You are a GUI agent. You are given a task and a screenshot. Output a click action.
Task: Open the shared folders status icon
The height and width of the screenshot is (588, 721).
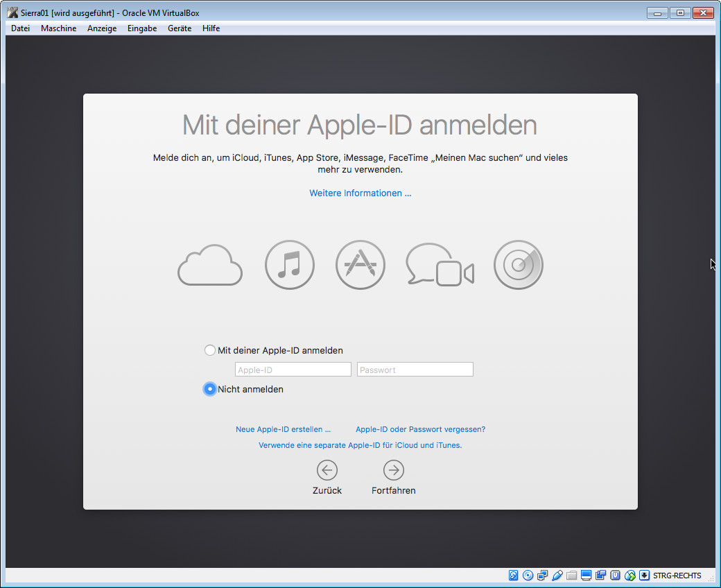[x=572, y=576]
